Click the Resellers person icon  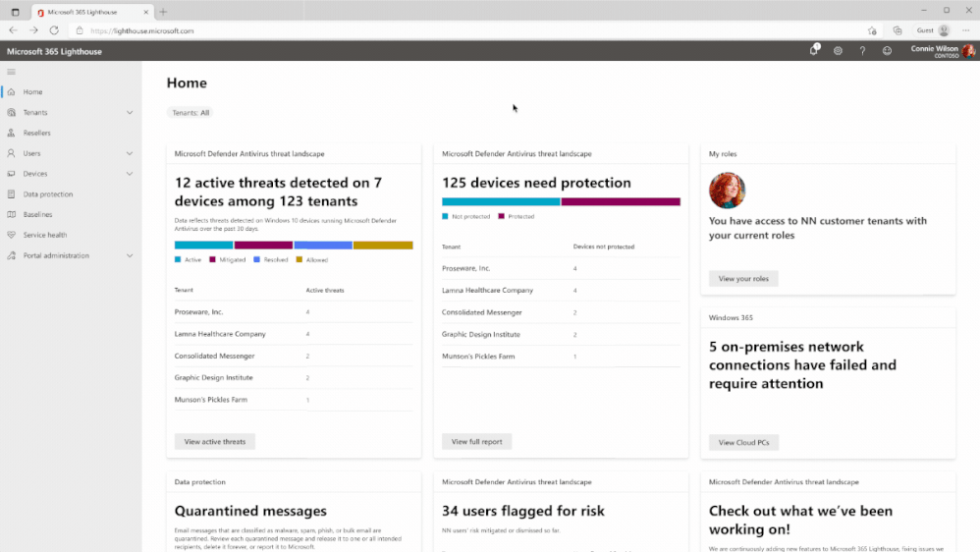[11, 133]
